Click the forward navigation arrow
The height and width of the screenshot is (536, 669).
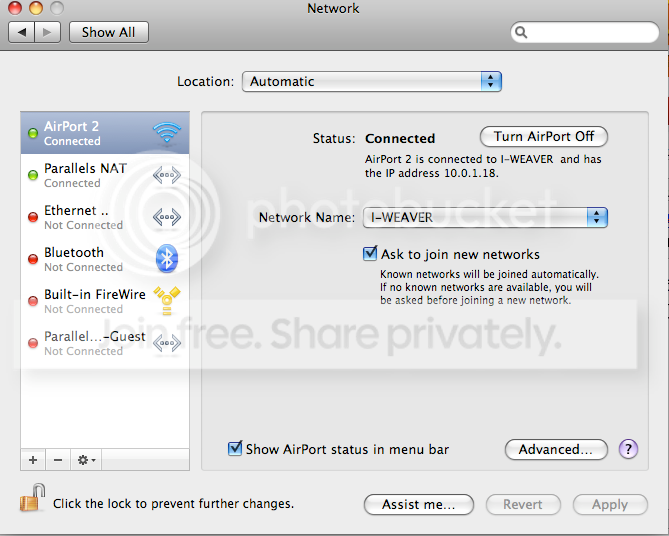click(47, 32)
